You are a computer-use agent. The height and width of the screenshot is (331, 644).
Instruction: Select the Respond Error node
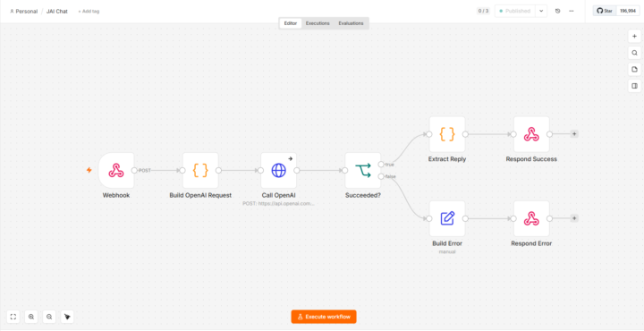coord(531,218)
